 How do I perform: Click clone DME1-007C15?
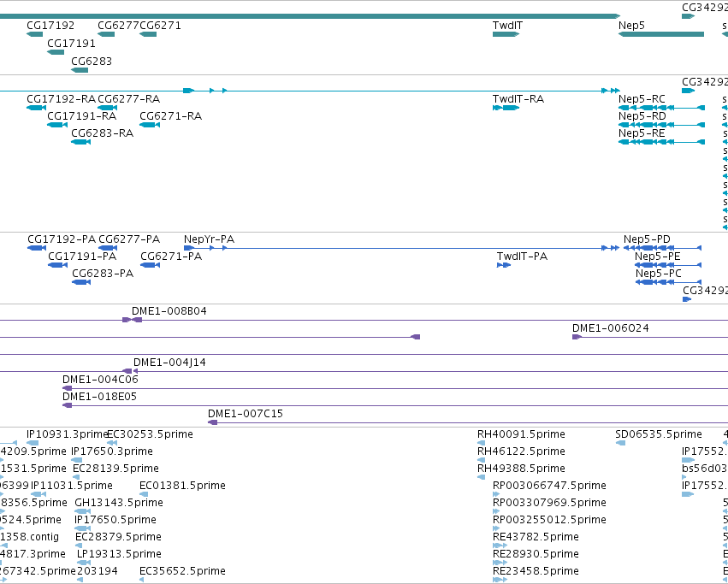[246, 414]
